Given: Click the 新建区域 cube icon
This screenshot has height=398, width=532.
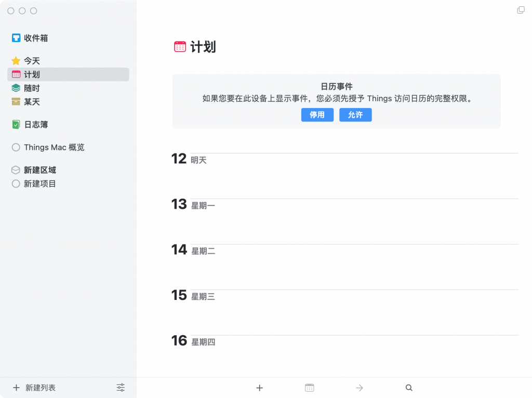Looking at the screenshot, I should tap(16, 170).
